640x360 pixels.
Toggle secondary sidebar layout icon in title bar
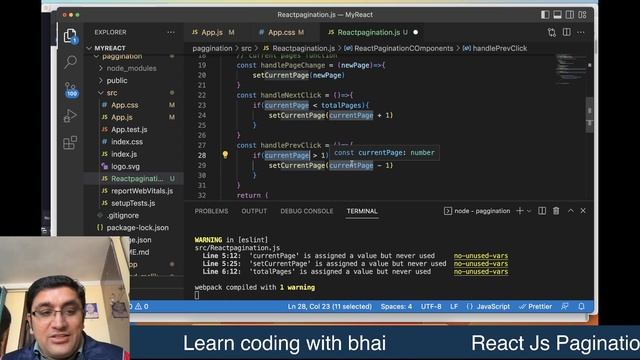(570, 15)
